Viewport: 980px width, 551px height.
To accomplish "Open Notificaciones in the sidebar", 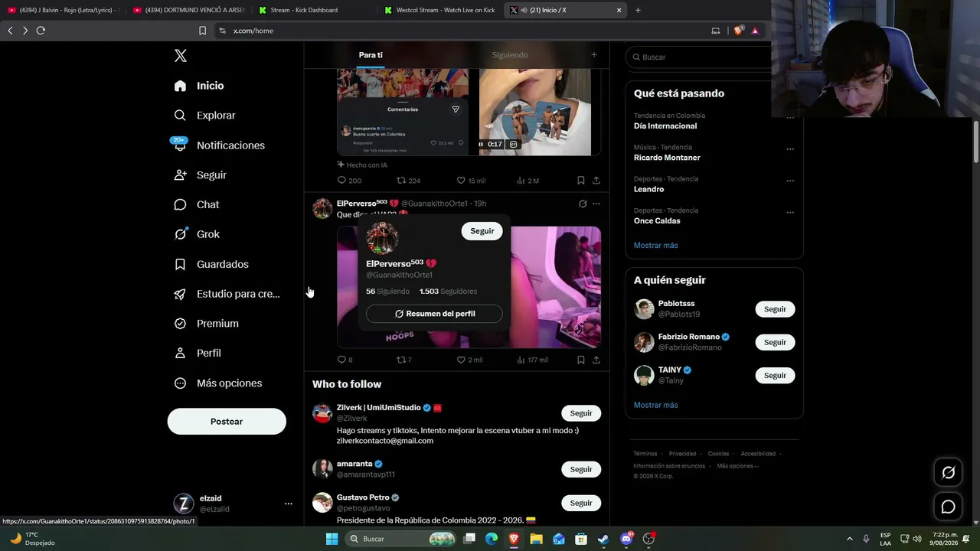I will pyautogui.click(x=219, y=145).
